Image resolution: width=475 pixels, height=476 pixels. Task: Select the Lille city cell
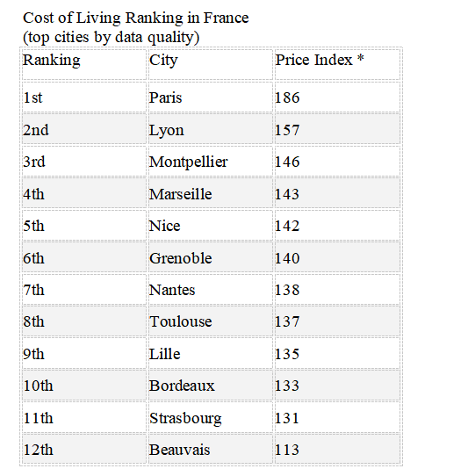(211, 354)
